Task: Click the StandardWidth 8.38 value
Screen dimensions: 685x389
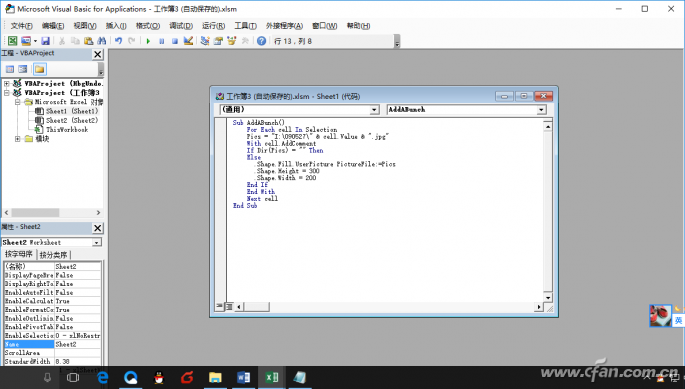Action: [78, 361]
